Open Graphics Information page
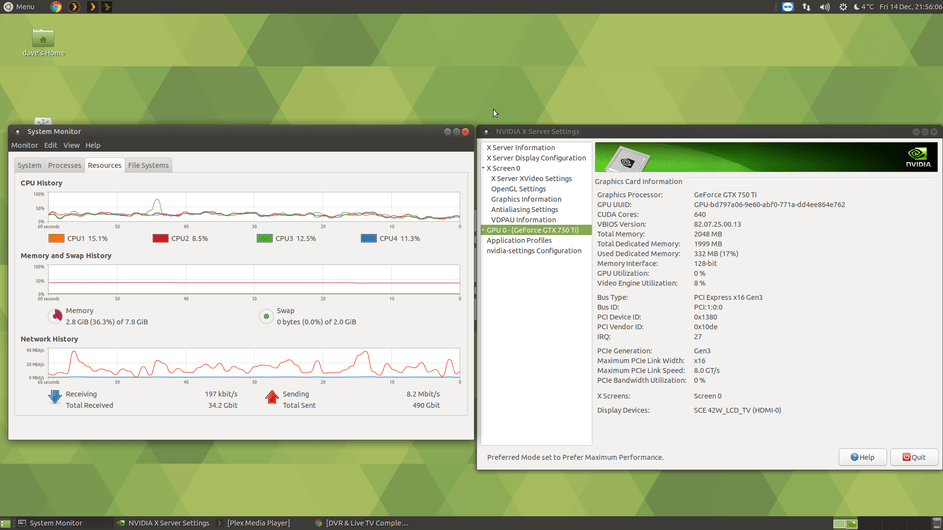Viewport: 943px width, 530px height. click(x=526, y=199)
